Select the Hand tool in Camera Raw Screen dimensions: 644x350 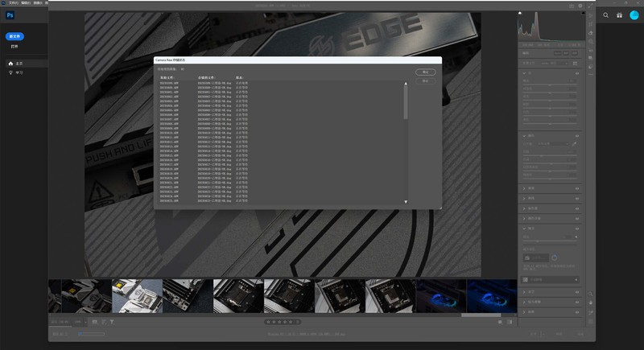591,303
